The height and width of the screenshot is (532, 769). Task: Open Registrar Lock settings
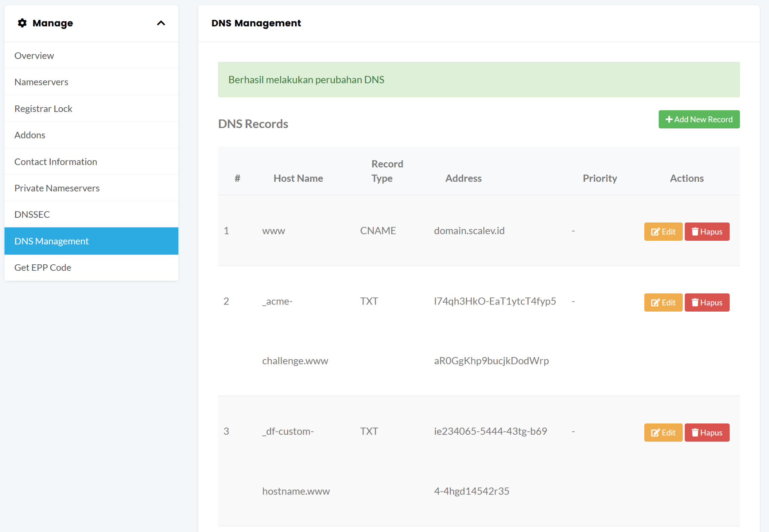tap(91, 109)
